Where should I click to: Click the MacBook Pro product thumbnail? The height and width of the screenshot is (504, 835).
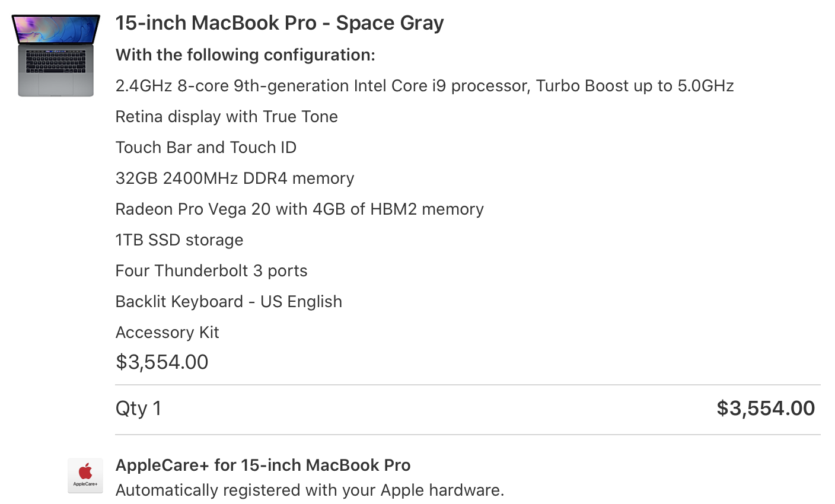point(56,55)
